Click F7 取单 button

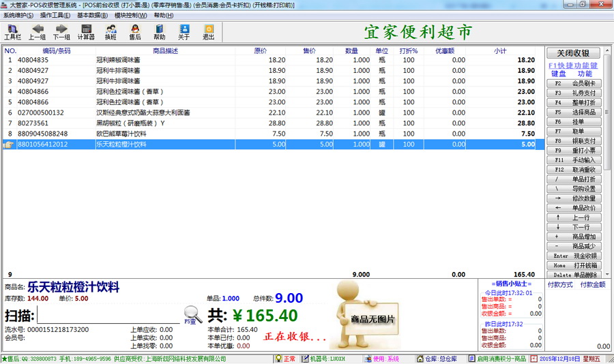click(574, 131)
